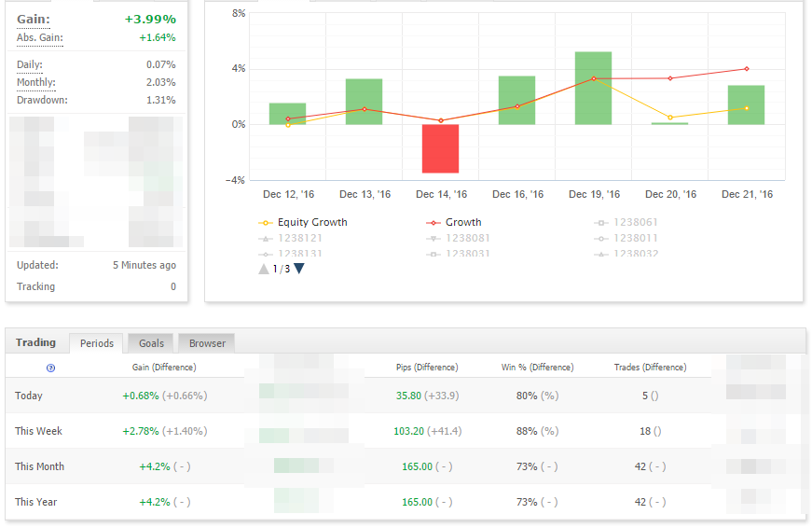
Task: Click the red Dec 14 loss bar
Action: 440,148
